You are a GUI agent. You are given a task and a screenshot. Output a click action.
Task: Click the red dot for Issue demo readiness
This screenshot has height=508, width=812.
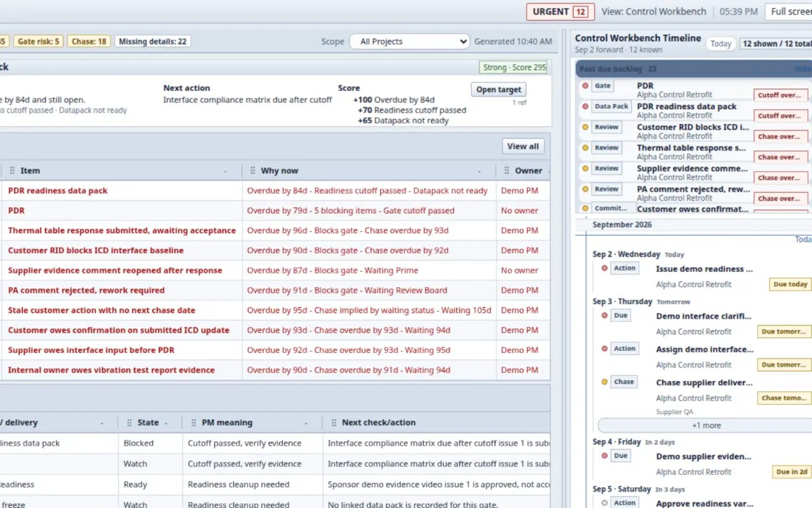click(x=604, y=268)
